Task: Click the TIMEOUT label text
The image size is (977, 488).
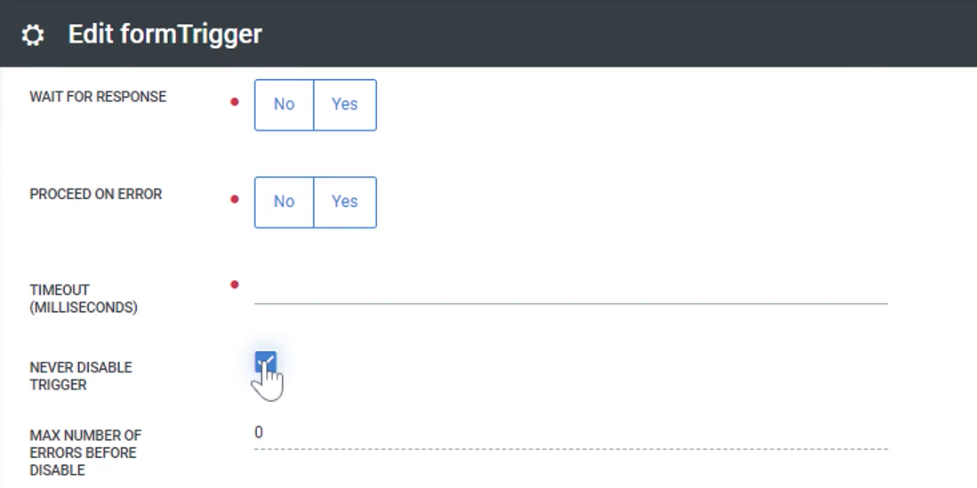Action: [x=60, y=290]
